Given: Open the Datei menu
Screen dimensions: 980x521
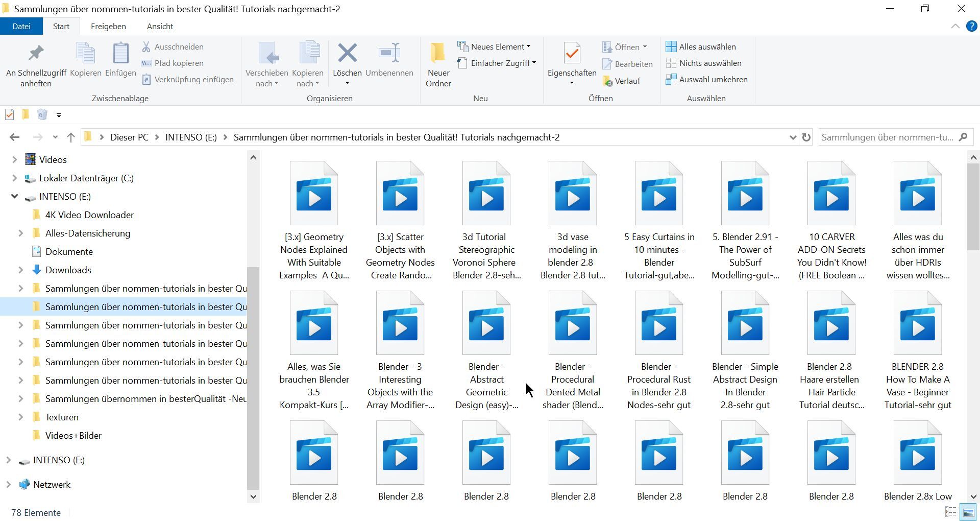Looking at the screenshot, I should click(21, 26).
